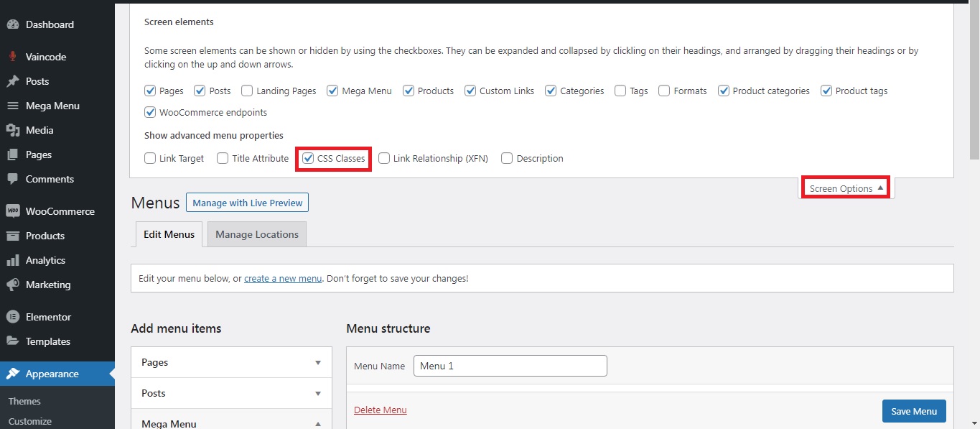
Task: Click the Menu Name text field
Action: click(510, 366)
